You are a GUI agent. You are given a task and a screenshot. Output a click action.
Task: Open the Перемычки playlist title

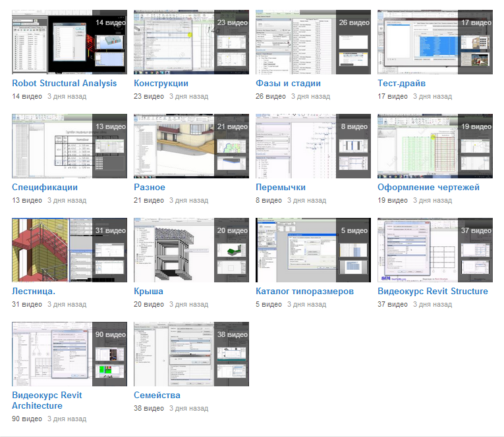point(281,187)
